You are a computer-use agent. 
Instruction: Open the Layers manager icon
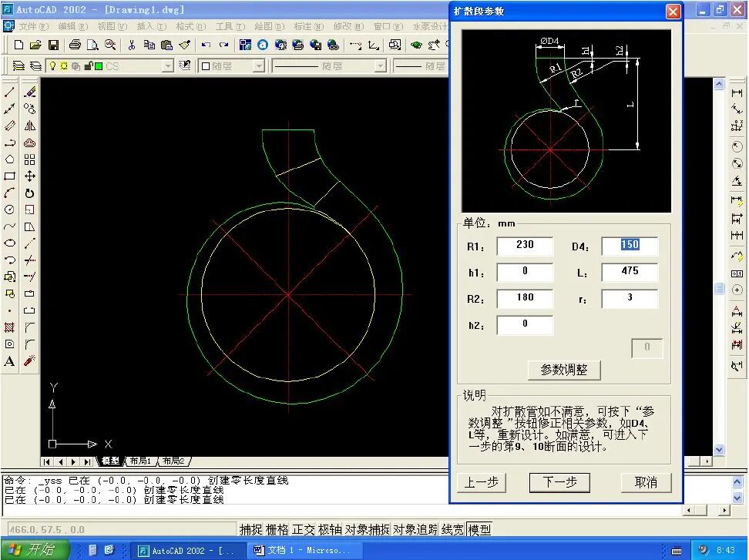pyautogui.click(x=18, y=66)
